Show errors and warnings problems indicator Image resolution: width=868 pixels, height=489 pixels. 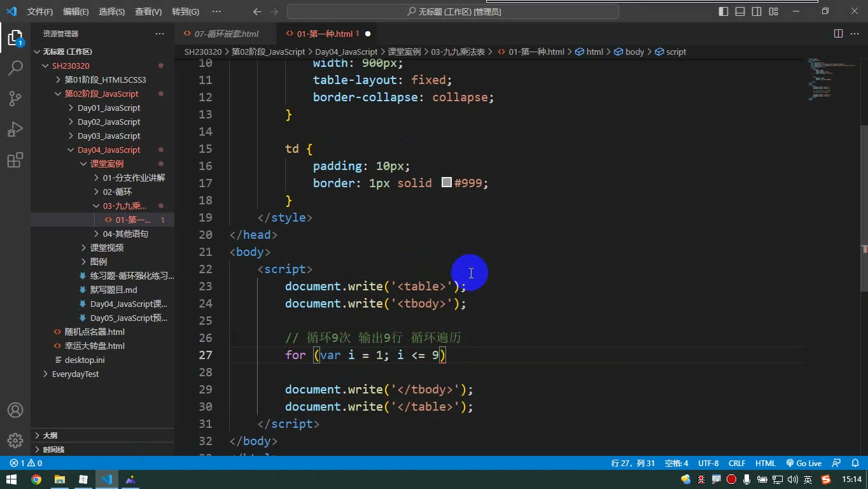(x=26, y=464)
